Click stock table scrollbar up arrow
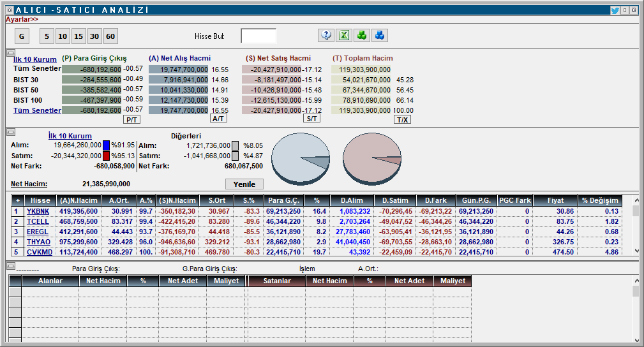 636,200
